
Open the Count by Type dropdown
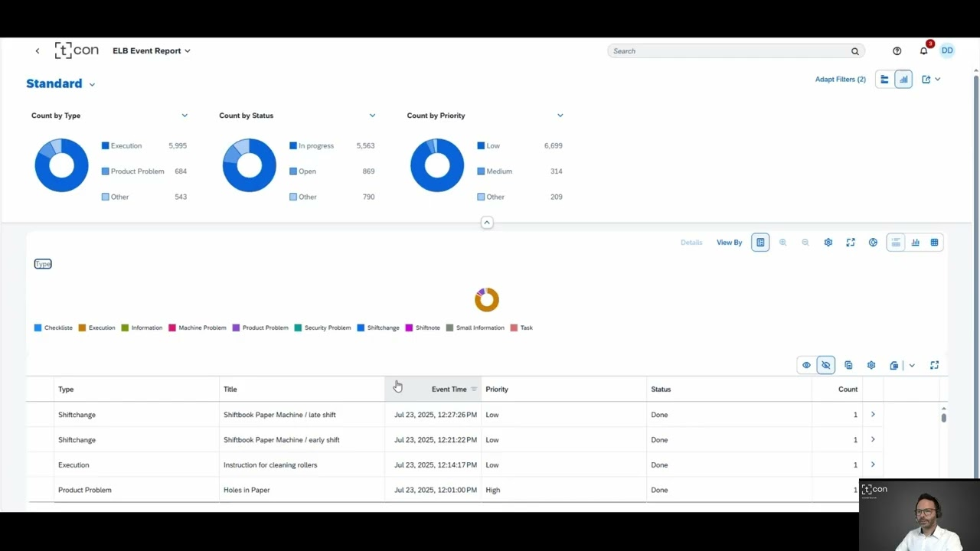(x=185, y=115)
